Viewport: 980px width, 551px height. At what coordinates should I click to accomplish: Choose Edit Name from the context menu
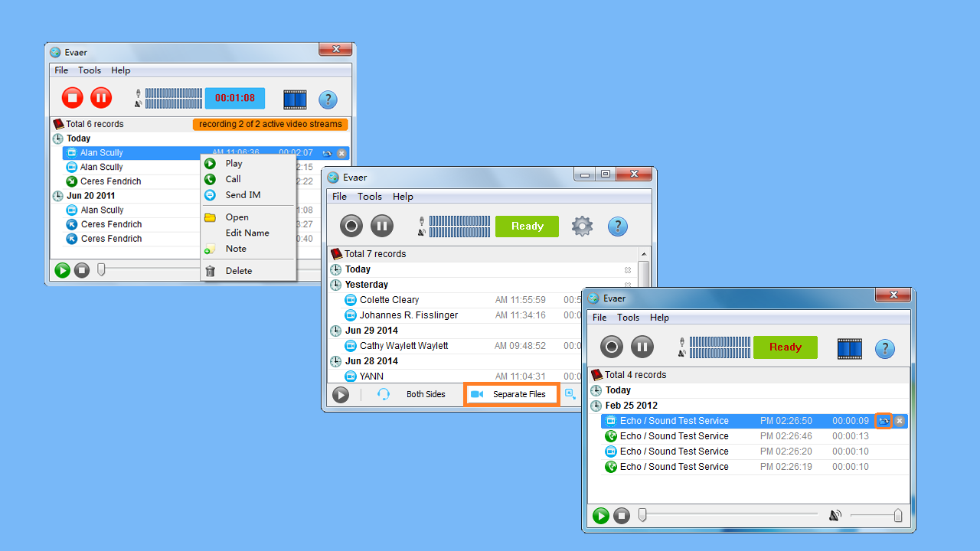248,233
